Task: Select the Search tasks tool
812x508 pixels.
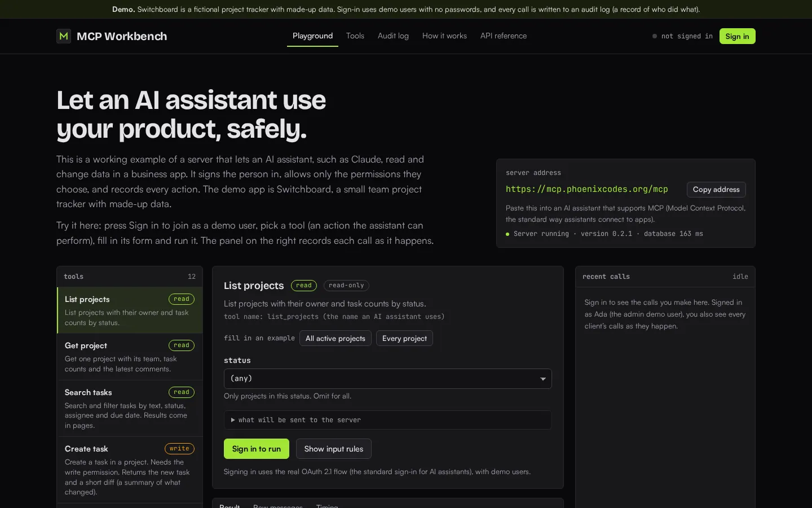Action: pos(130,409)
